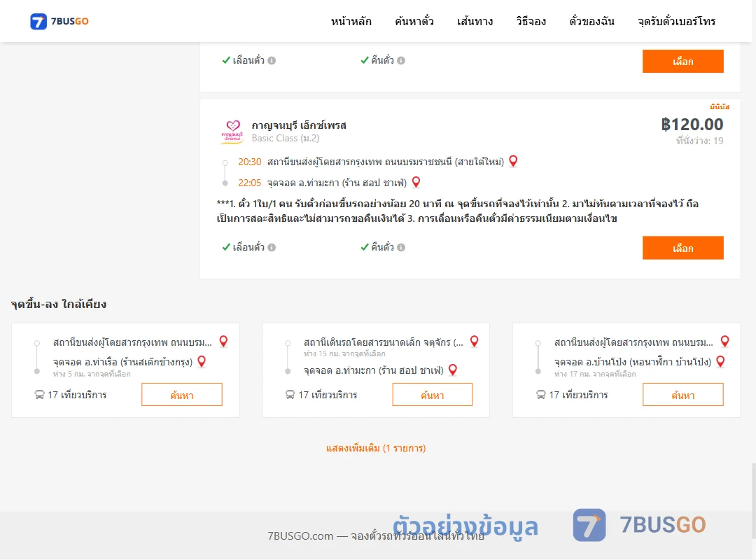The image size is (756, 560).
Task: Click ค้นหา button in ท่าเรือ nearby card
Action: (x=182, y=395)
